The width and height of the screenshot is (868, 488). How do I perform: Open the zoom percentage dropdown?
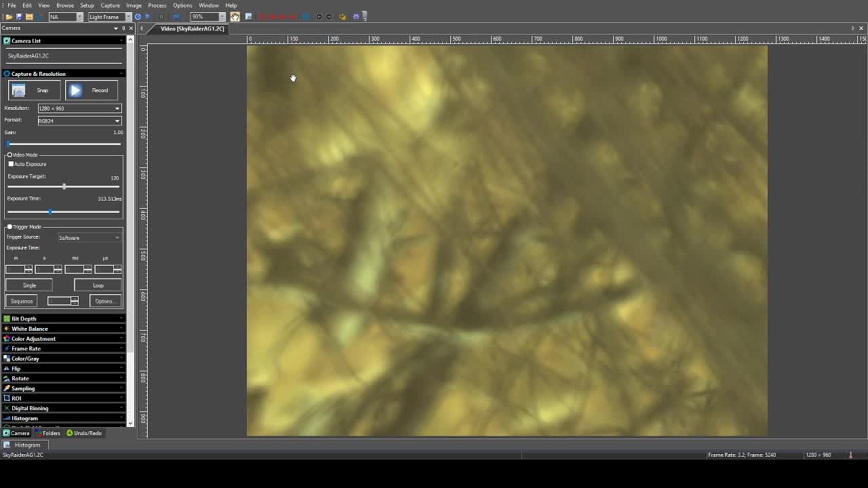coord(222,16)
